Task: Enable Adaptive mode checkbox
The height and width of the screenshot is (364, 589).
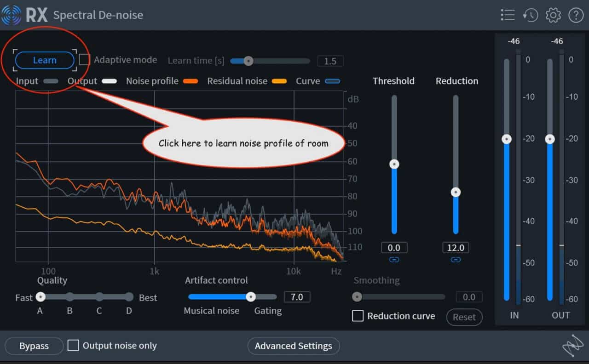Action: [84, 60]
